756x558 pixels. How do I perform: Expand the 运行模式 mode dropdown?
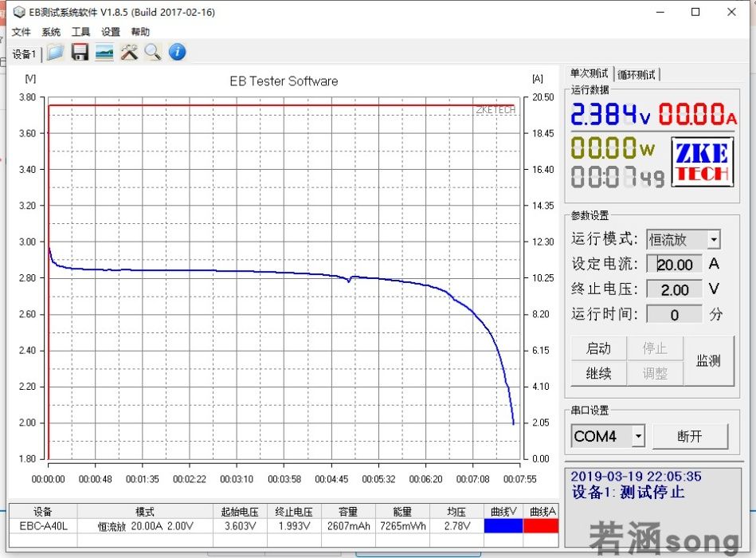pyautogui.click(x=714, y=239)
